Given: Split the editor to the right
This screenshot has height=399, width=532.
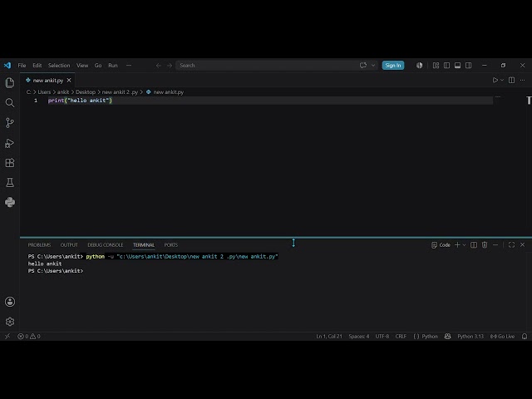Looking at the screenshot, I should pyautogui.click(x=512, y=80).
